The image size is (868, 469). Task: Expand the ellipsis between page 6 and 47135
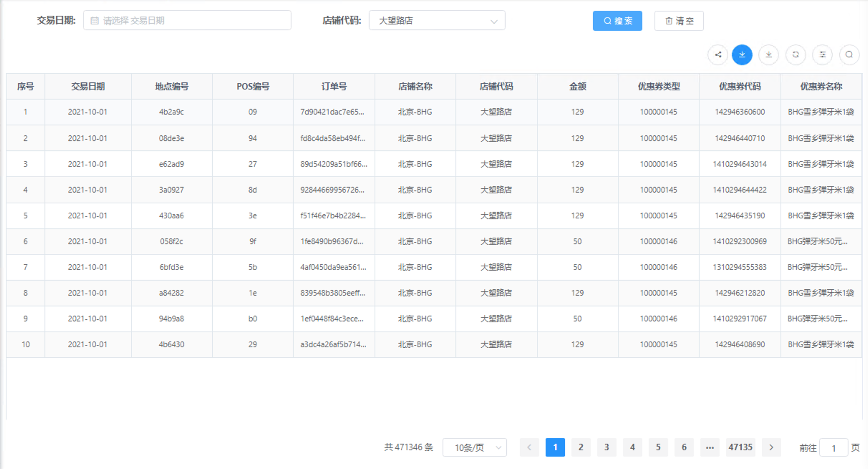pos(710,447)
